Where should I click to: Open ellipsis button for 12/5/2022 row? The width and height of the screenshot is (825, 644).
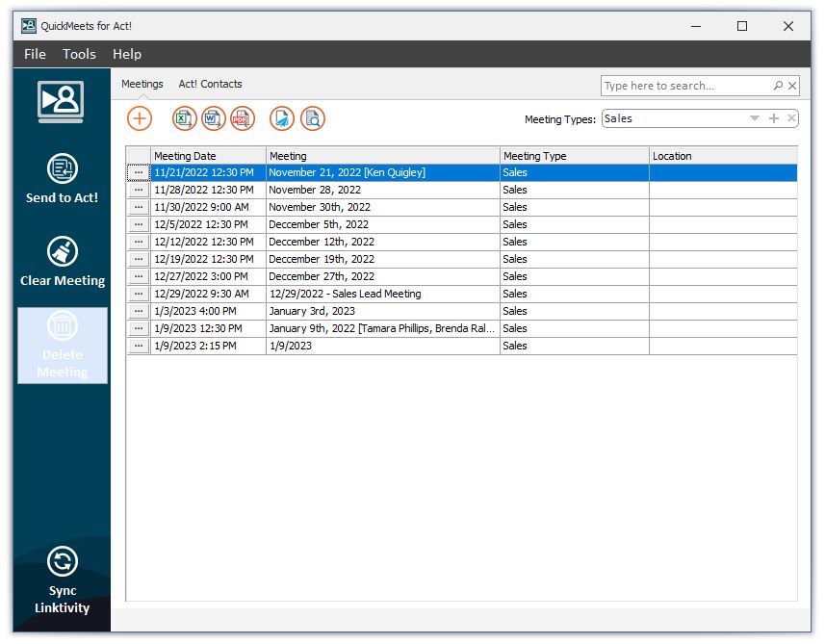pyautogui.click(x=139, y=224)
